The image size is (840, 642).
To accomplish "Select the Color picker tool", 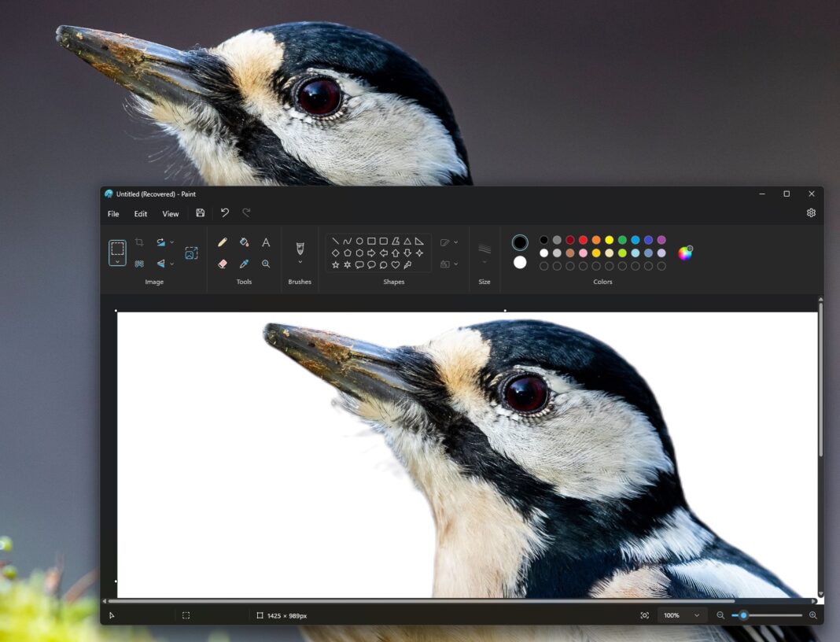I will tap(245, 264).
